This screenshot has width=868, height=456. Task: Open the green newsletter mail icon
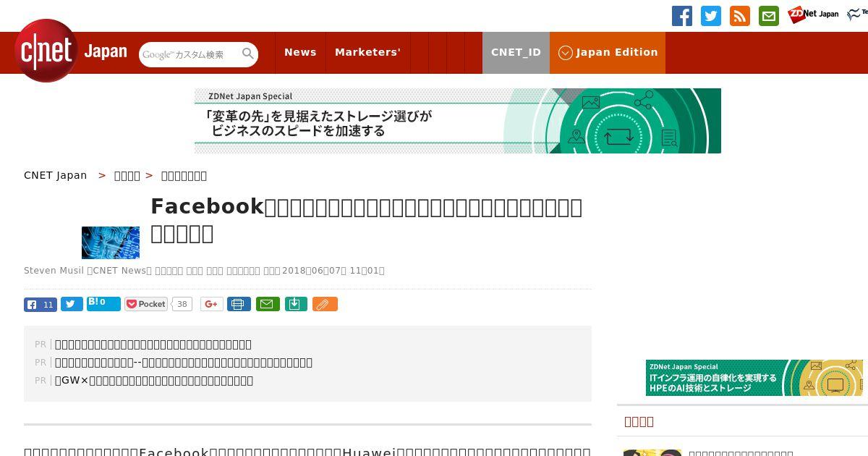coord(769,16)
